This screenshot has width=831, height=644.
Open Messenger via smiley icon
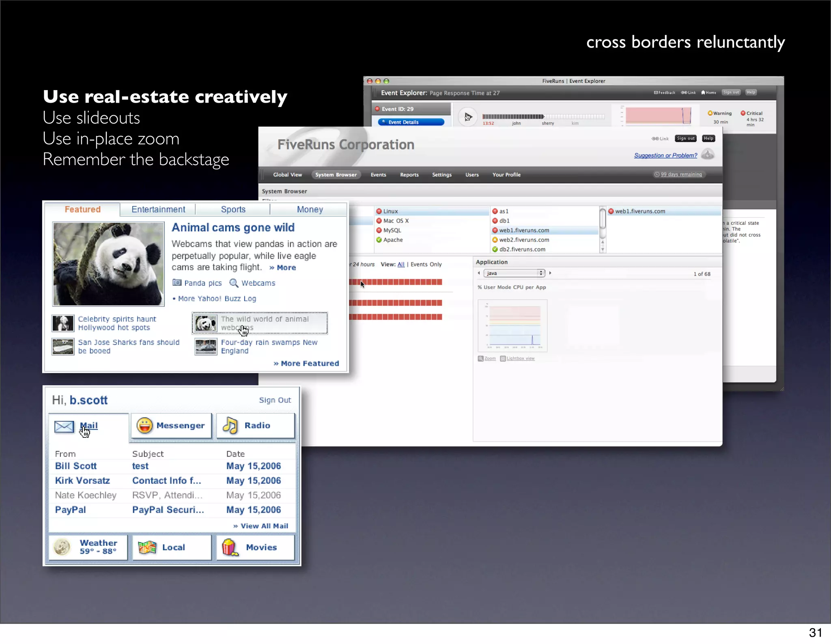pos(144,426)
